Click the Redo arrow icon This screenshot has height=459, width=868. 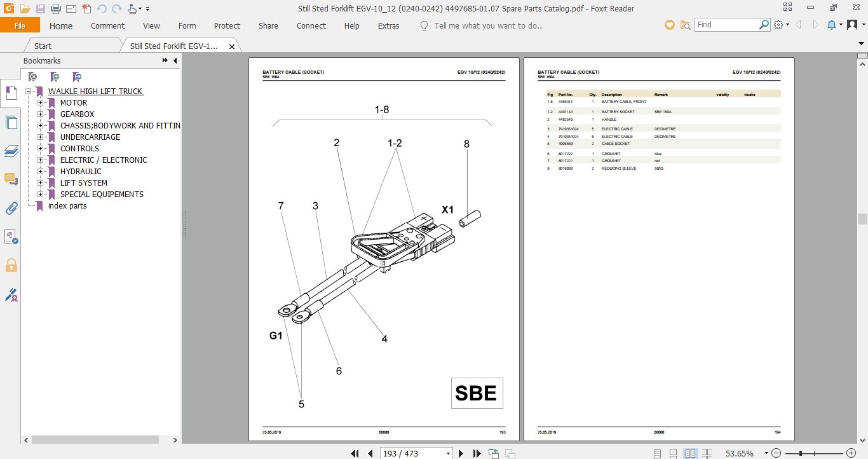point(116,9)
